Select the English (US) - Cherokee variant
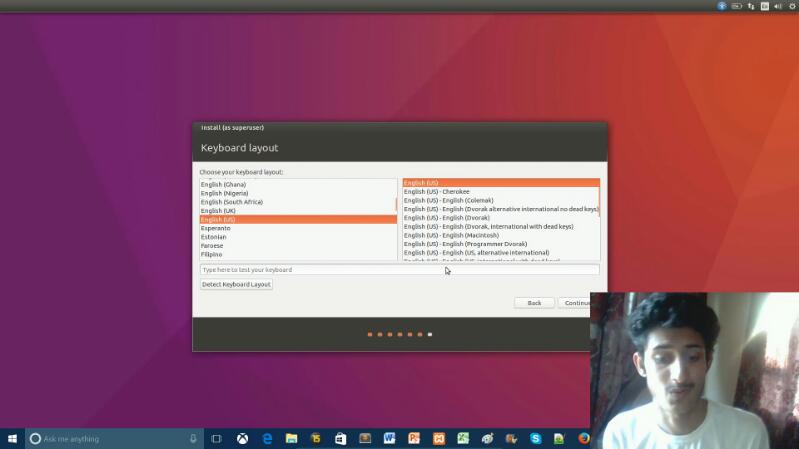The width and height of the screenshot is (799, 449). point(501,192)
